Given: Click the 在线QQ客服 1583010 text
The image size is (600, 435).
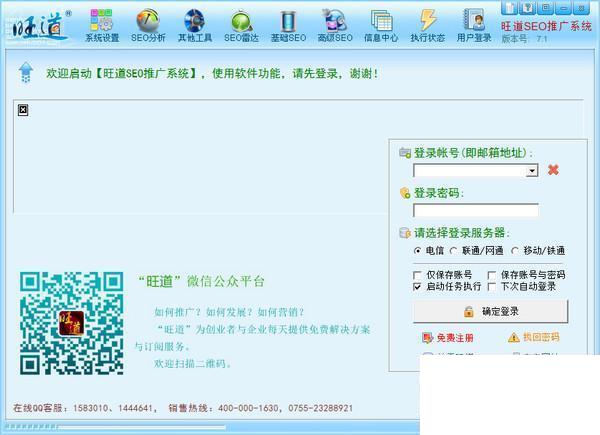Looking at the screenshot, I should pos(84,408).
